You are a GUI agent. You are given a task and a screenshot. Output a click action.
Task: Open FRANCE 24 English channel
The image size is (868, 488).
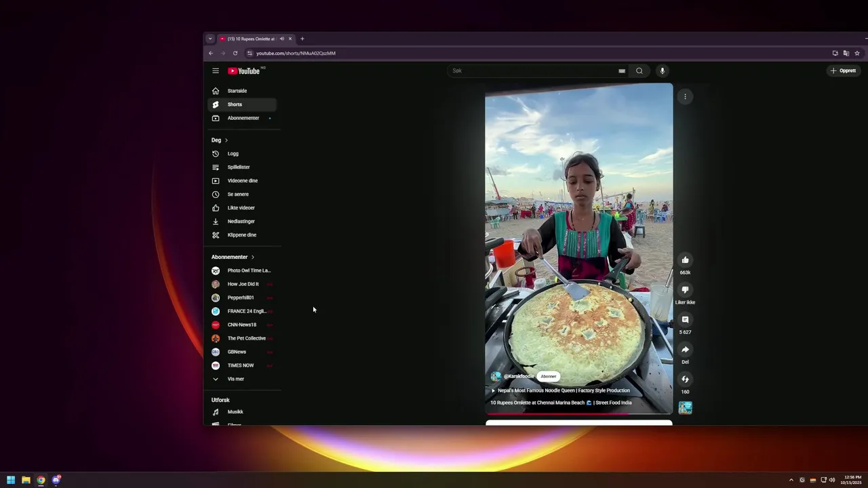242,311
